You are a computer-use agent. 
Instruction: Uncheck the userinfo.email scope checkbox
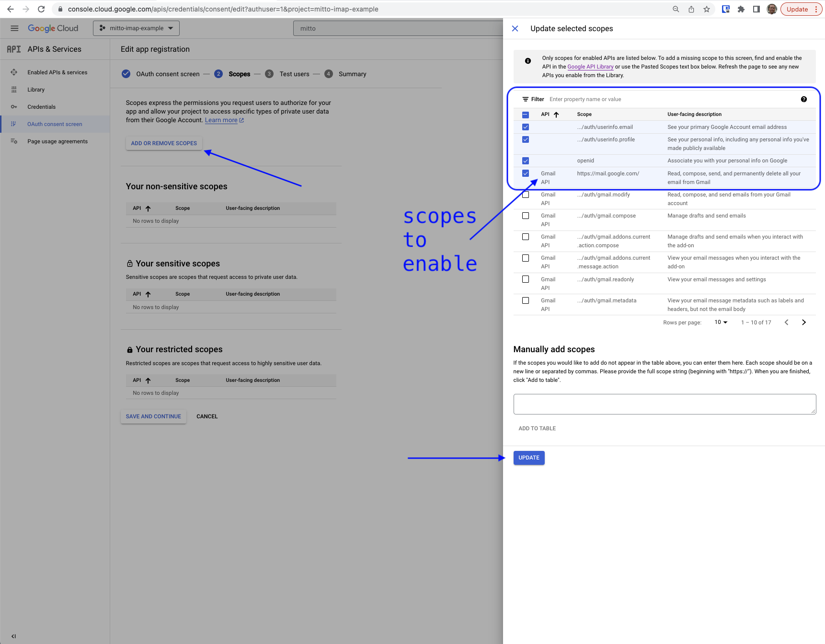pos(526,127)
